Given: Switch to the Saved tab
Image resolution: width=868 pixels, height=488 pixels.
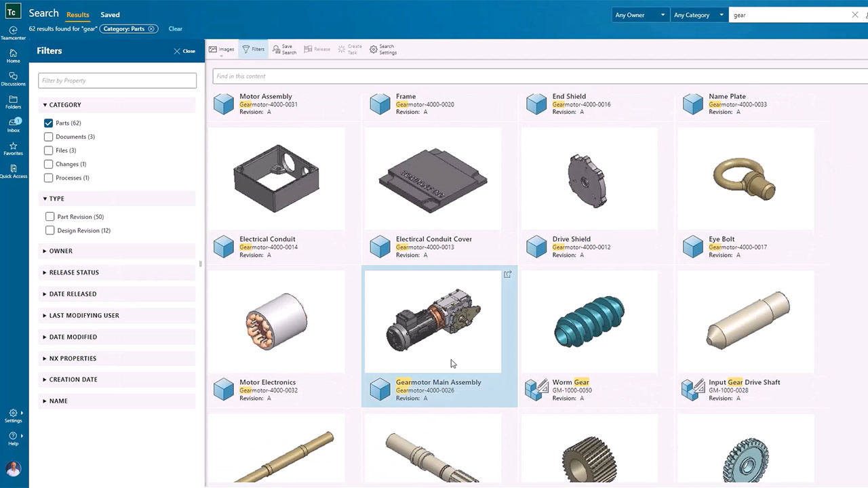Looking at the screenshot, I should pos(110,15).
